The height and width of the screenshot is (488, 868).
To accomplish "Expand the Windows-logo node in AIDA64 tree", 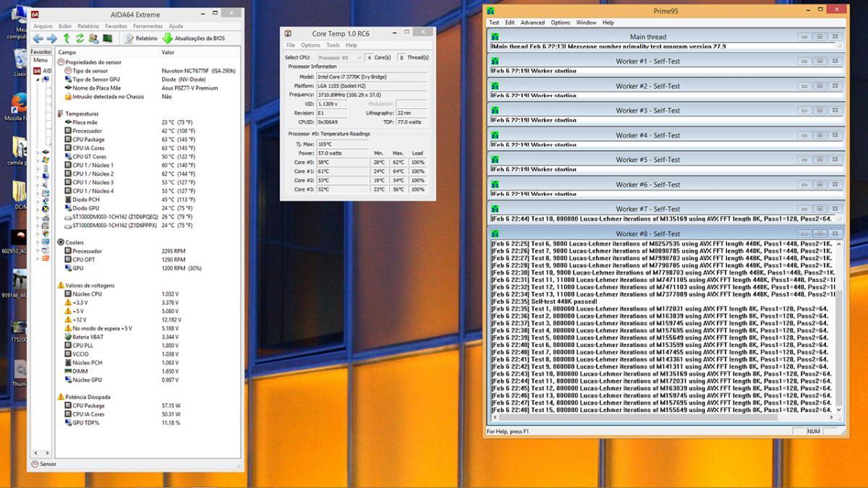I will point(38,159).
